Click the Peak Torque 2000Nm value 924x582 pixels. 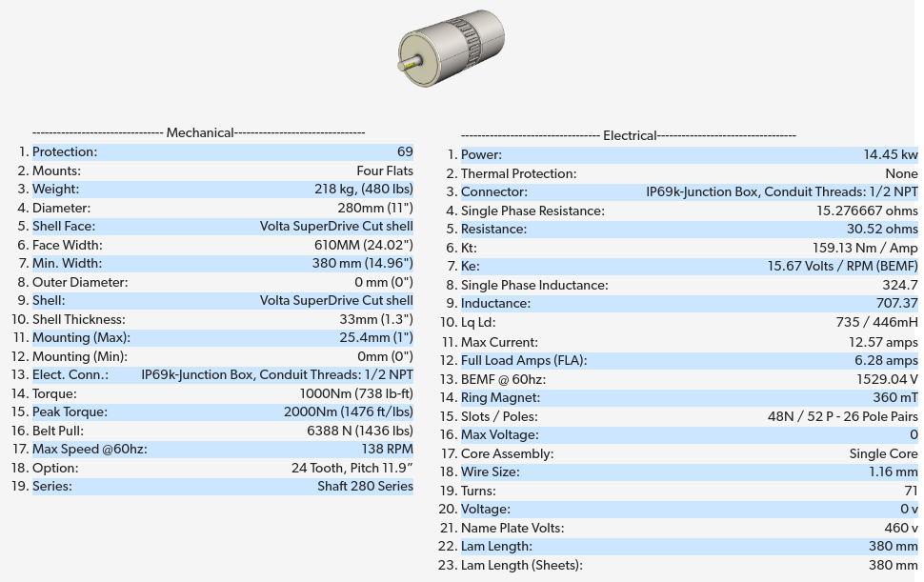click(348, 412)
